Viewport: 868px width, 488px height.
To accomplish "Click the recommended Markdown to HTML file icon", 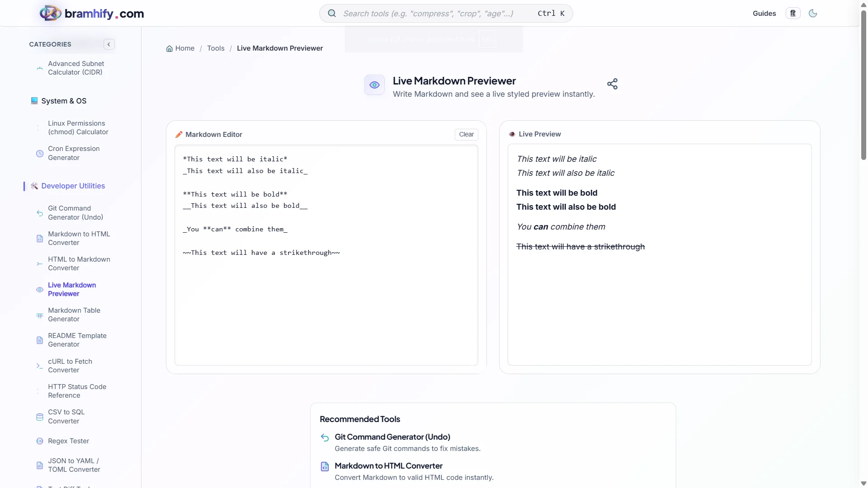I will (325, 466).
